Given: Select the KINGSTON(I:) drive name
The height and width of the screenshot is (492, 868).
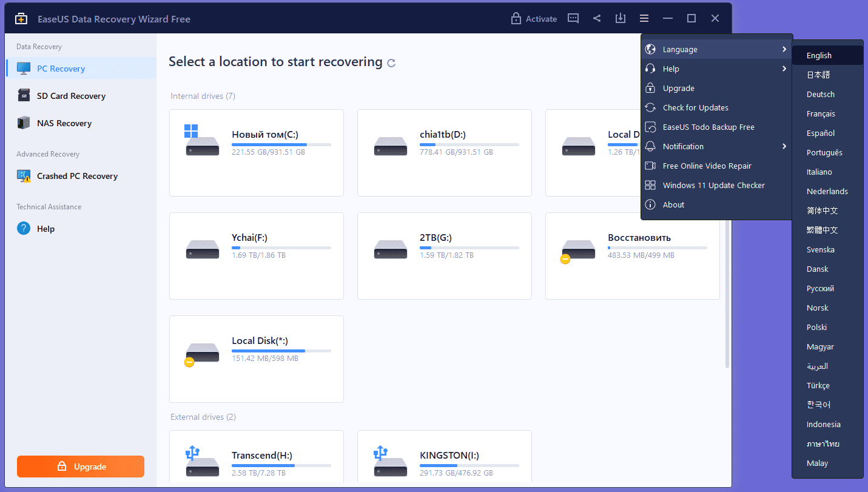Looking at the screenshot, I should [451, 455].
